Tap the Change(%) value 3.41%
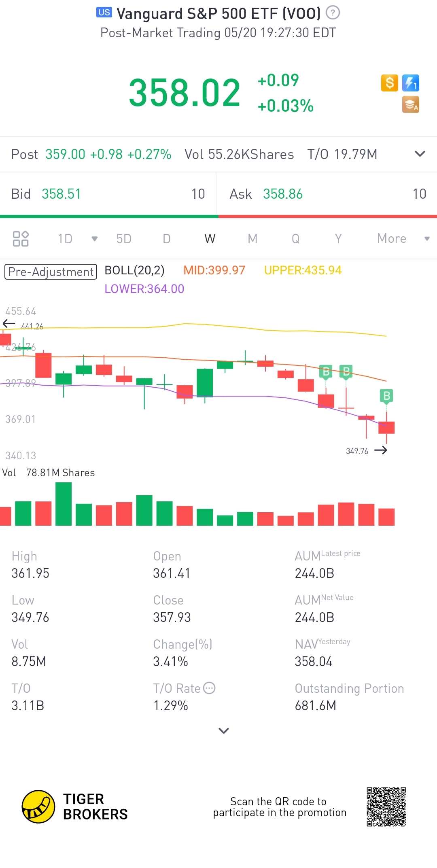 170,662
